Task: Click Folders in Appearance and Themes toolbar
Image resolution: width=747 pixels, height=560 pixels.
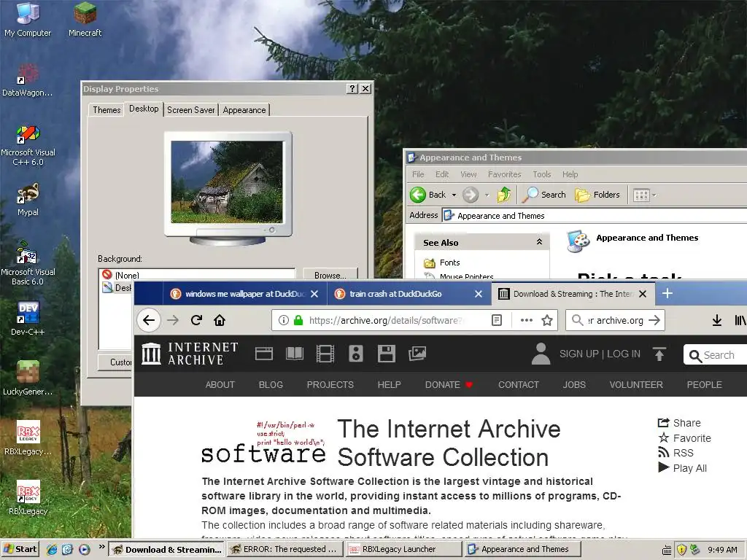Action: (597, 194)
